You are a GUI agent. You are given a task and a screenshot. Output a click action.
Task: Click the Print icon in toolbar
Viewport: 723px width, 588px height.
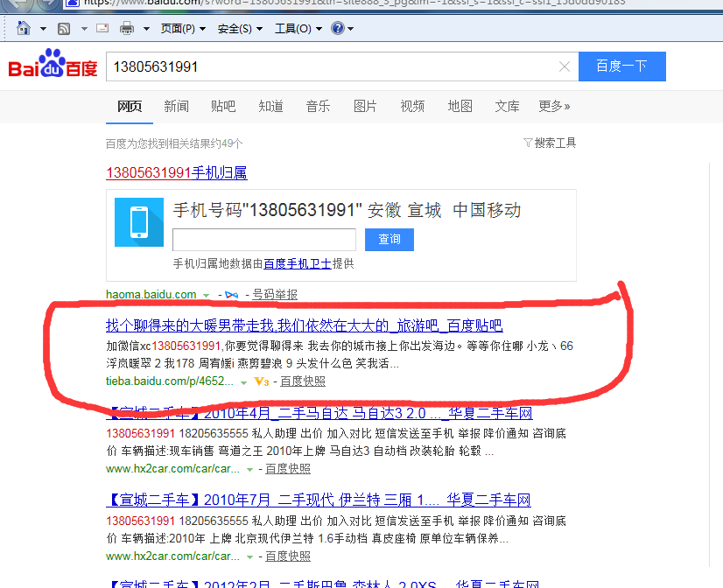click(126, 29)
